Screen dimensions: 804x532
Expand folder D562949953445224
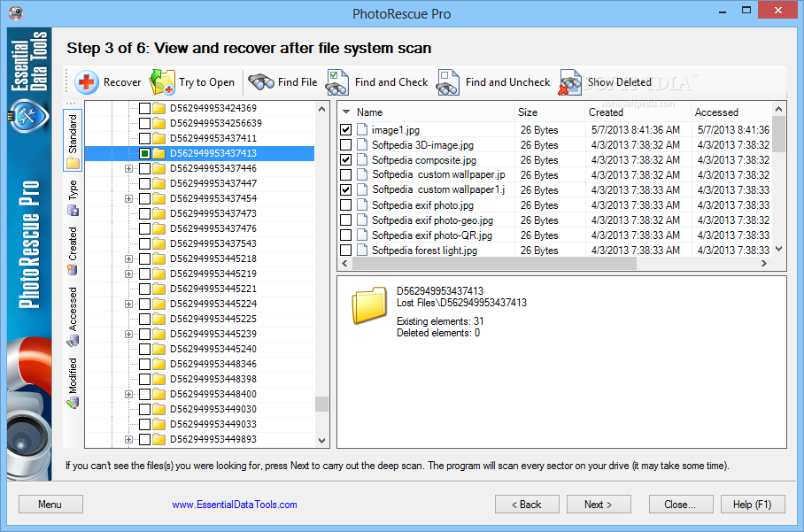pyautogui.click(x=128, y=304)
